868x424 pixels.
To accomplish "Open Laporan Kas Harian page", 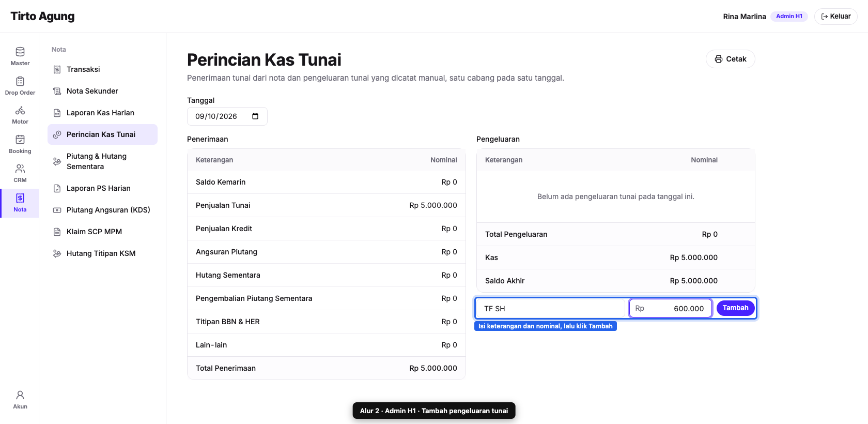I will pos(102,113).
